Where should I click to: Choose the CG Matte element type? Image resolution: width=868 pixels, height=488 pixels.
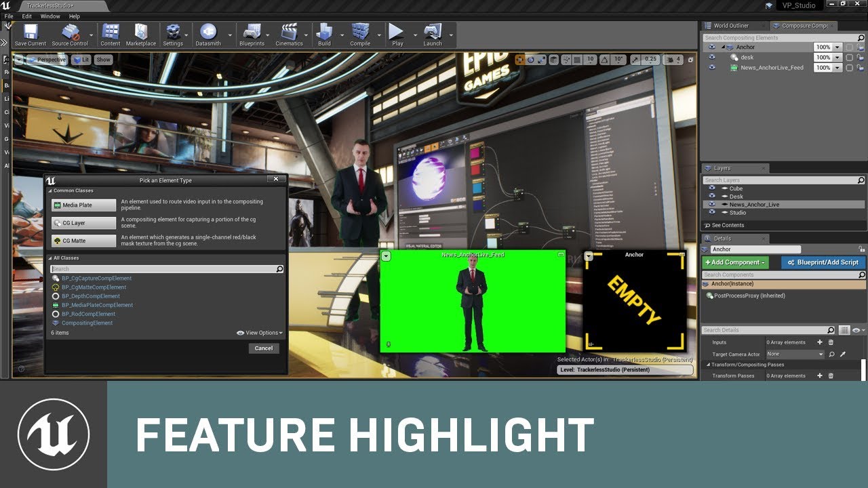[84, 241]
